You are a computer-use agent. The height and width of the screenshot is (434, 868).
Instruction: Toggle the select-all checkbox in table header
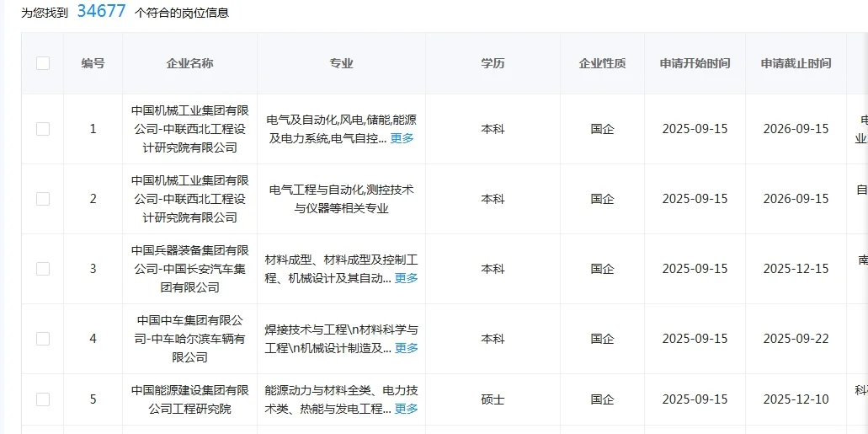click(43, 63)
